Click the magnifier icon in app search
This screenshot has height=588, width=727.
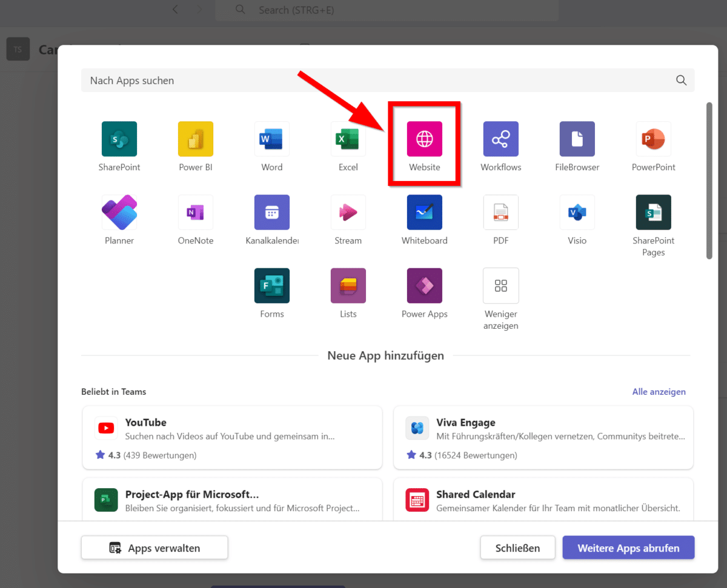coord(682,81)
